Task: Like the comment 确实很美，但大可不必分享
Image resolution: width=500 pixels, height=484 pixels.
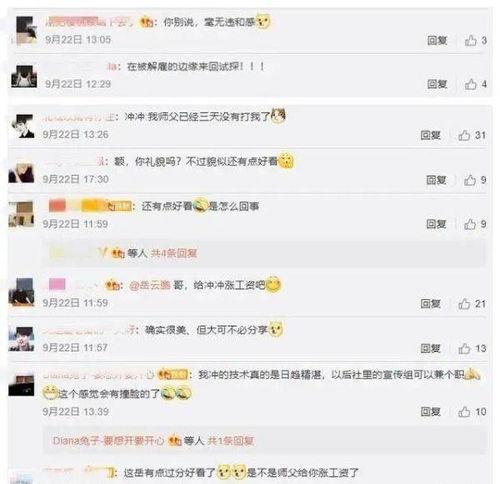Action: tap(464, 349)
